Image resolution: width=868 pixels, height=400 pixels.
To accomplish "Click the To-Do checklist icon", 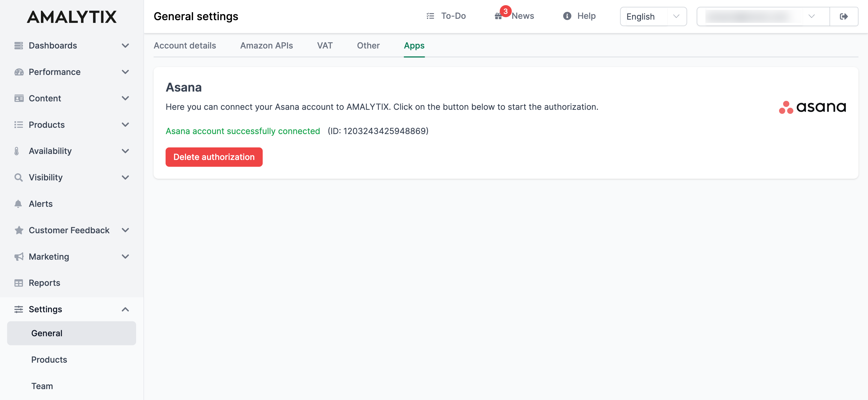I will point(430,16).
